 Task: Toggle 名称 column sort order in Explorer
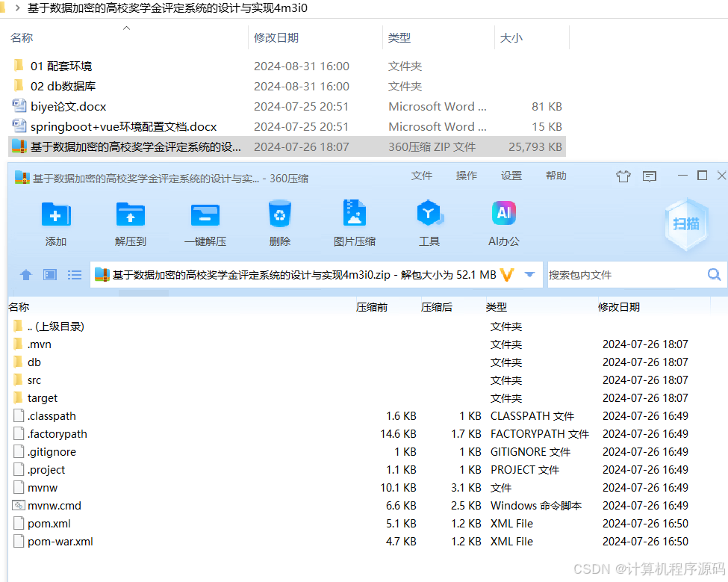coord(22,37)
